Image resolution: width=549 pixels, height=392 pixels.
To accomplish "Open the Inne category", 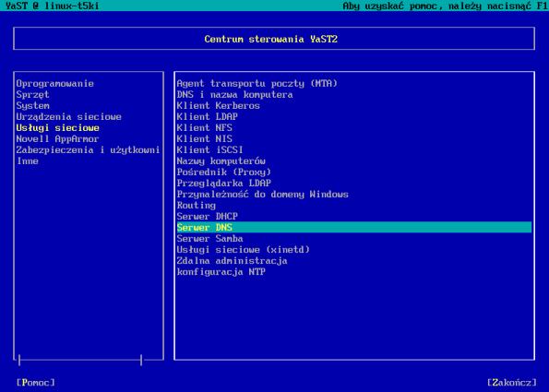I will [x=28, y=161].
